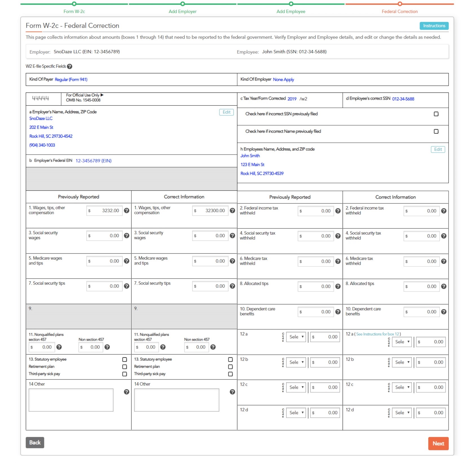Show help for Correct Federal income tax withheld
The height and width of the screenshot is (463, 476).
tap(444, 211)
